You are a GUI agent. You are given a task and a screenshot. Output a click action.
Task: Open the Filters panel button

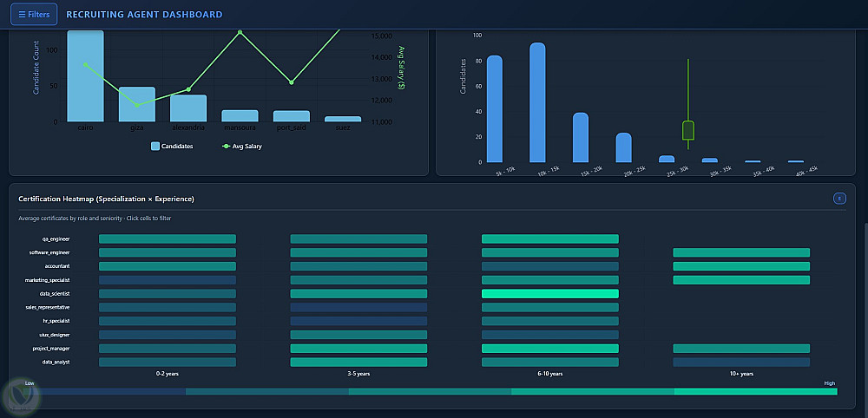click(x=34, y=15)
